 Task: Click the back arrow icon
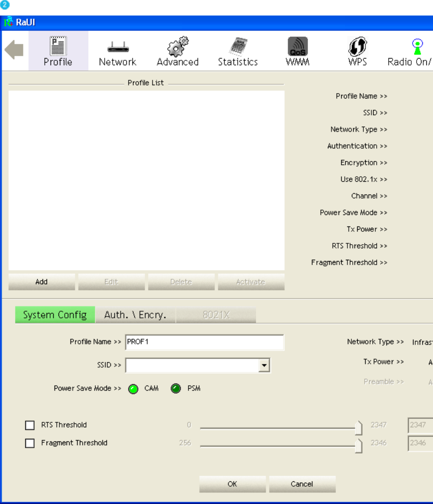(x=14, y=50)
